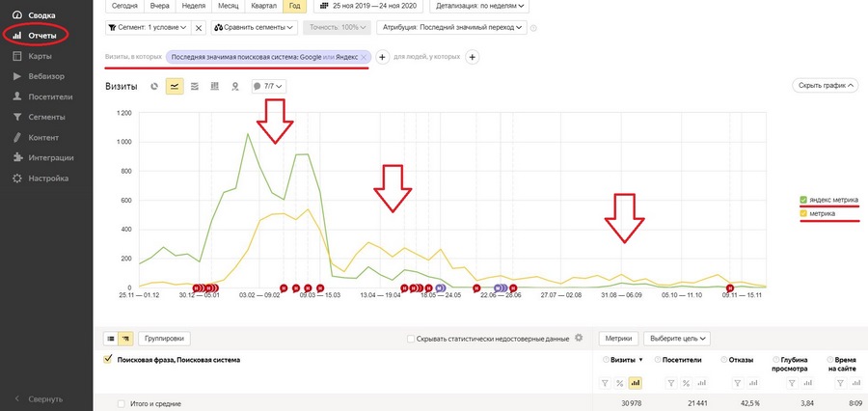Click purple annotation marker near 18.05 — 24.05
868x411 pixels.
coord(440,288)
